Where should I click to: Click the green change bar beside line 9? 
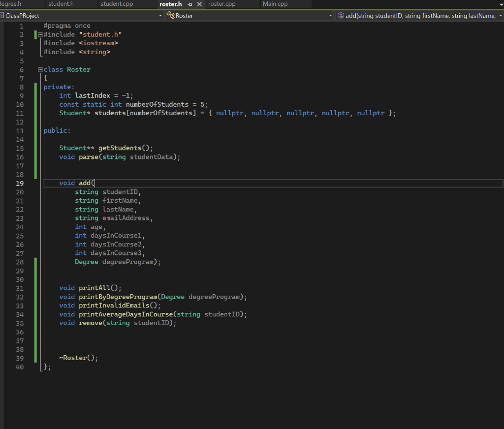pos(34,95)
